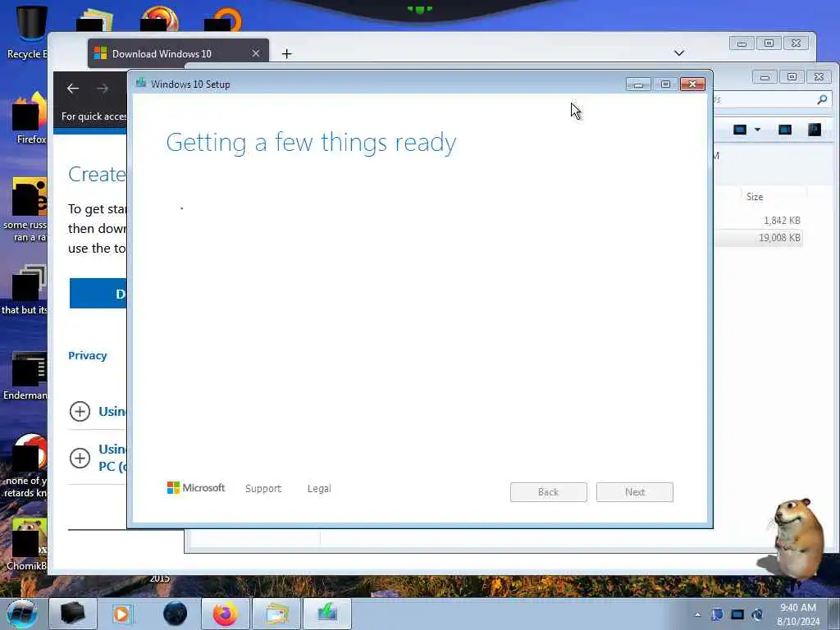This screenshot has height=630, width=840.
Task: Open the Support link in Setup
Action: coord(263,489)
